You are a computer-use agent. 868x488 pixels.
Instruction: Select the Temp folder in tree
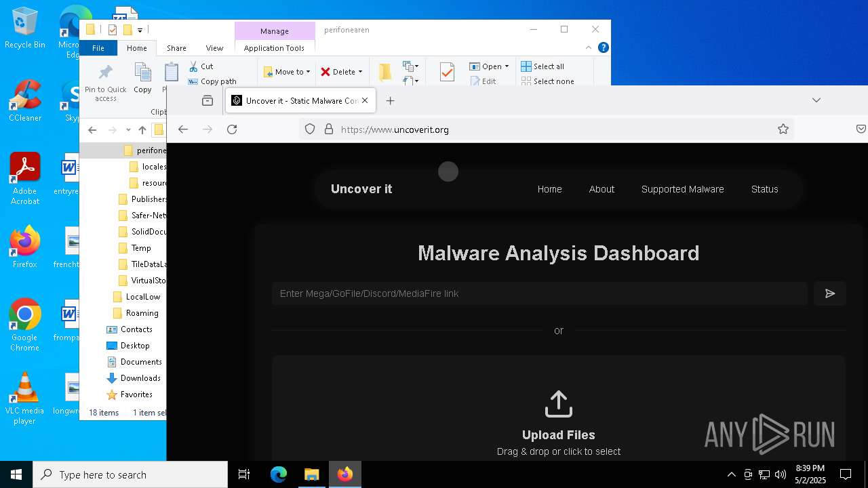coord(141,248)
